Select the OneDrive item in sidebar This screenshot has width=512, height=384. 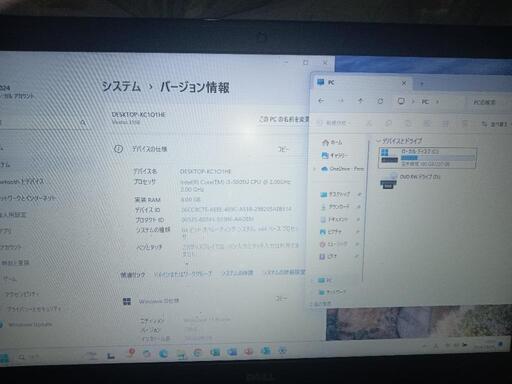tap(342, 169)
